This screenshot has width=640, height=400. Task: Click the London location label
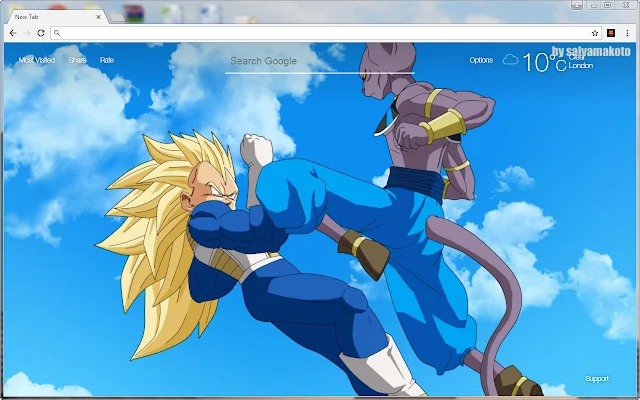pos(581,66)
